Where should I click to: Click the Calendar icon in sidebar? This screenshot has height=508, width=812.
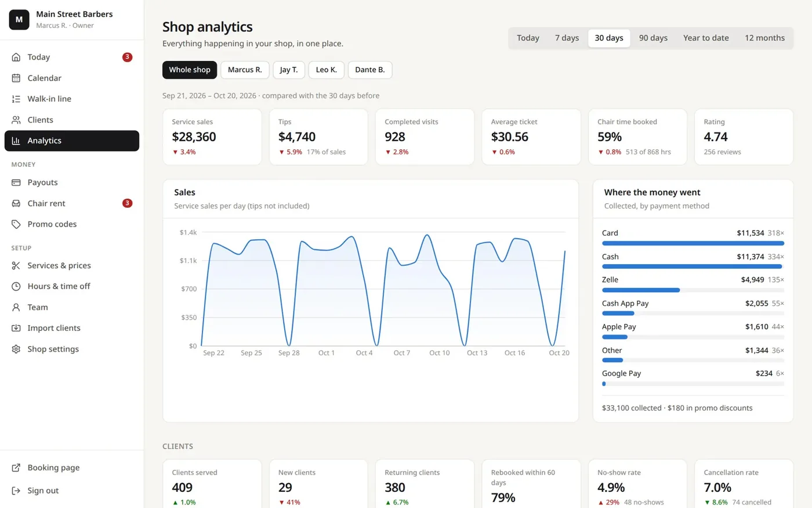(16, 78)
